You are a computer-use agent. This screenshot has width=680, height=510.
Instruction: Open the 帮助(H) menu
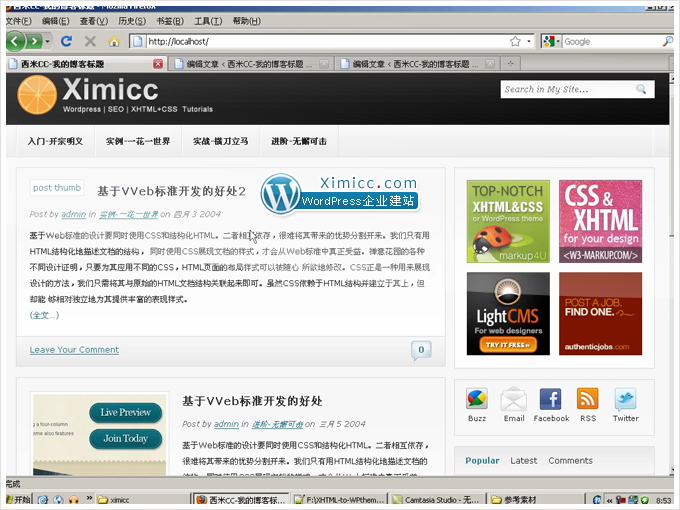coord(247,21)
